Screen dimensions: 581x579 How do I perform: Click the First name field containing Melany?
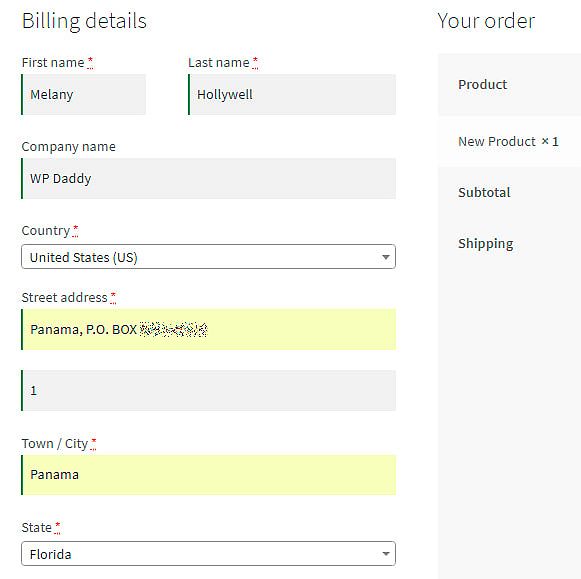point(84,94)
